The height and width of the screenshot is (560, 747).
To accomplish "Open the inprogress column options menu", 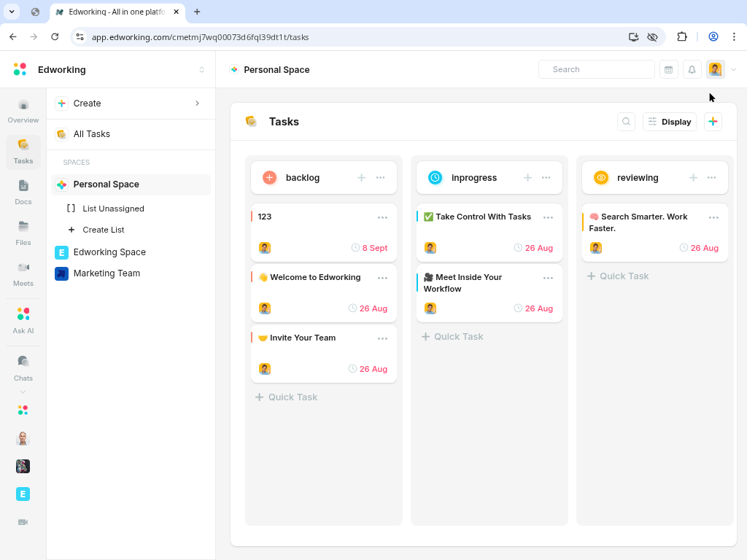I will click(x=546, y=178).
